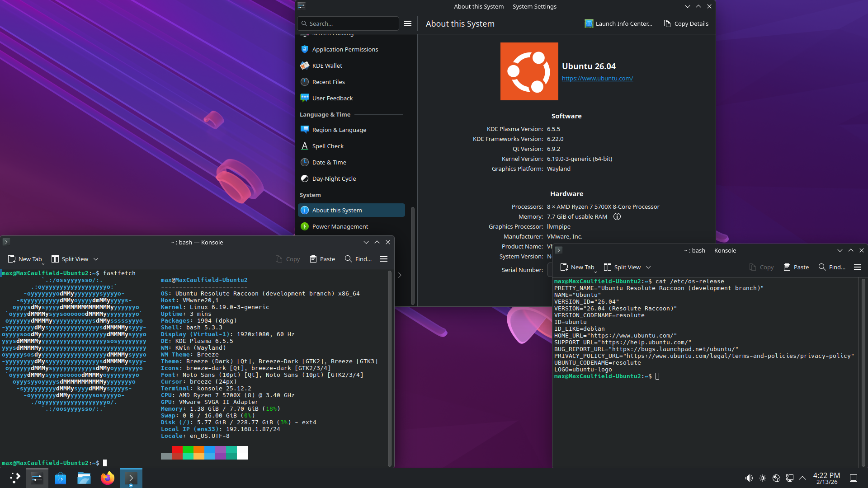This screenshot has width=868, height=488.
Task: Open New Tab dropdown arrow in right Konsole
Action: pyautogui.click(x=595, y=272)
